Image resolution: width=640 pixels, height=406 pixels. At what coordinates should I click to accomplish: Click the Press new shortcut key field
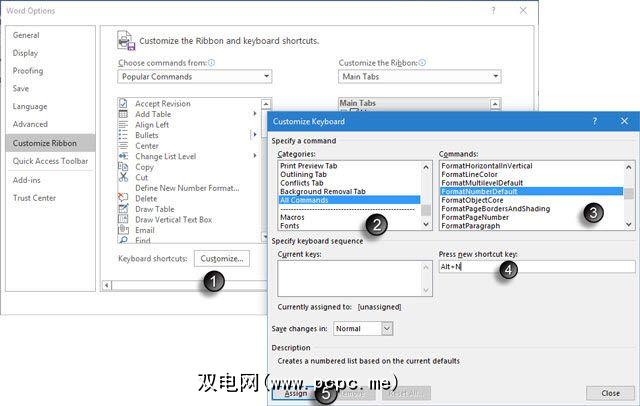tap(537, 266)
